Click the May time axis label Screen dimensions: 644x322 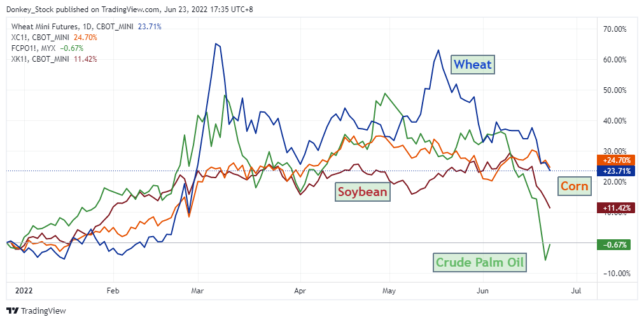pos(389,291)
